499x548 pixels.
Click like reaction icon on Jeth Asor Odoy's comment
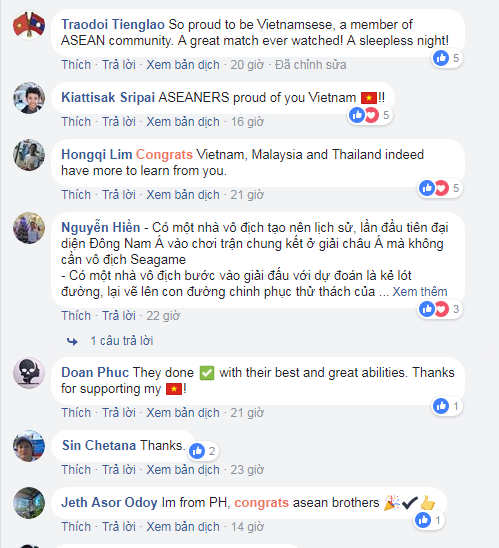click(x=423, y=520)
